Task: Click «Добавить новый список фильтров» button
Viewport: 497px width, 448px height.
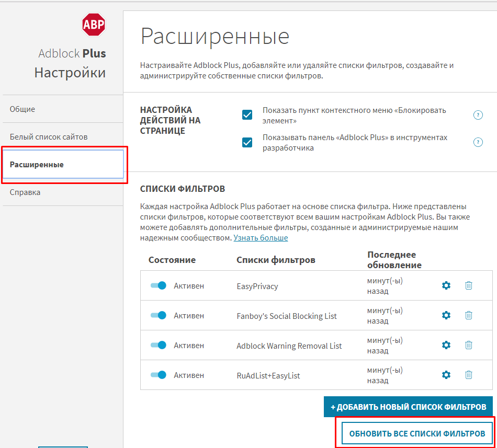Action: (408, 407)
